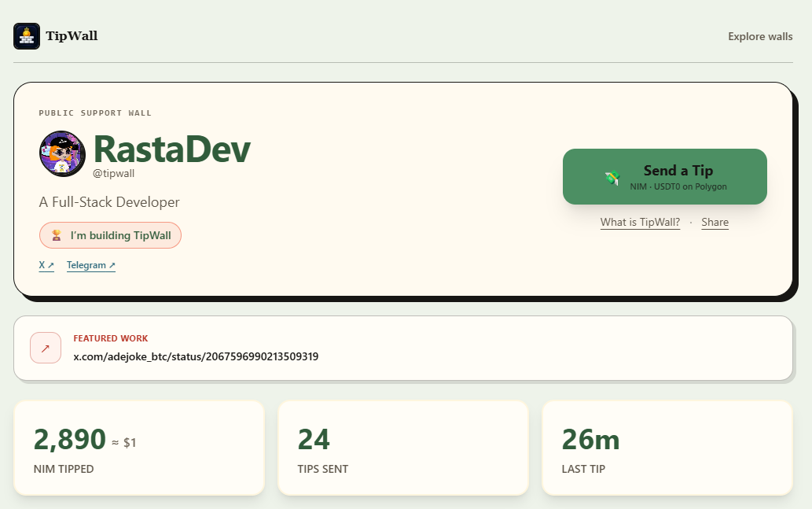Open the Telegram profile link
The height and width of the screenshot is (509, 812).
coord(91,265)
